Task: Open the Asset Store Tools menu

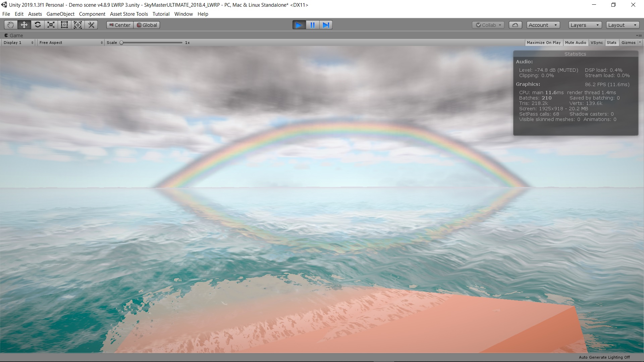Action: pyautogui.click(x=128, y=14)
